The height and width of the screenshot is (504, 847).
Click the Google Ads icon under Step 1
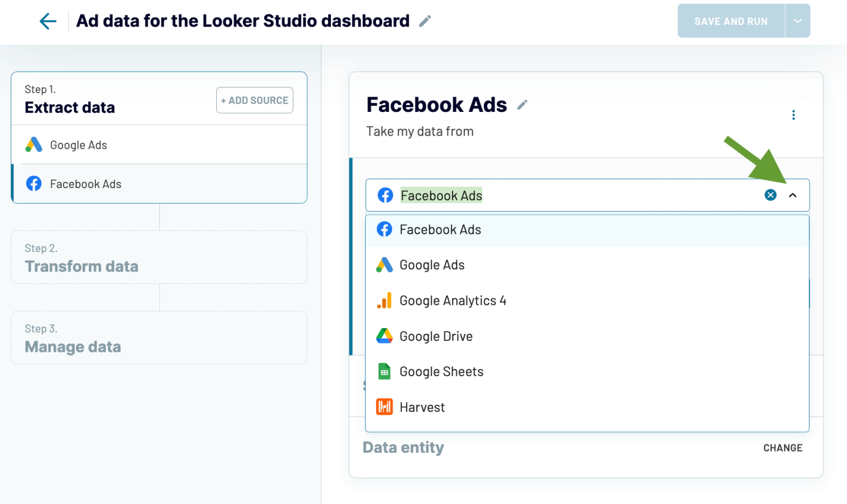coord(33,144)
